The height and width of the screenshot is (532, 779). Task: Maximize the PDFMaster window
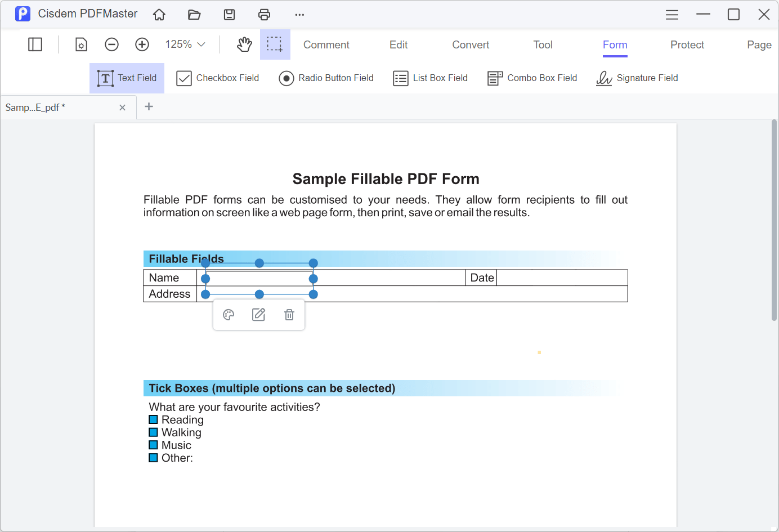tap(733, 14)
